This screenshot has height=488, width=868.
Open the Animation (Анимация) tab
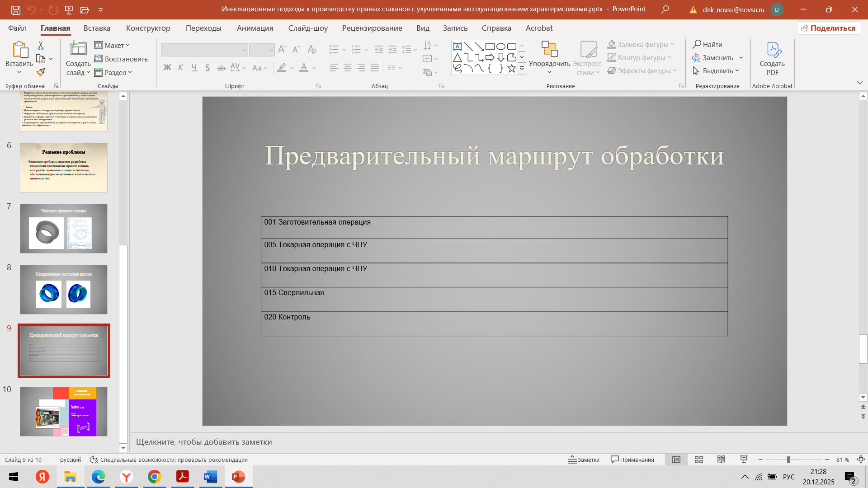(x=255, y=28)
